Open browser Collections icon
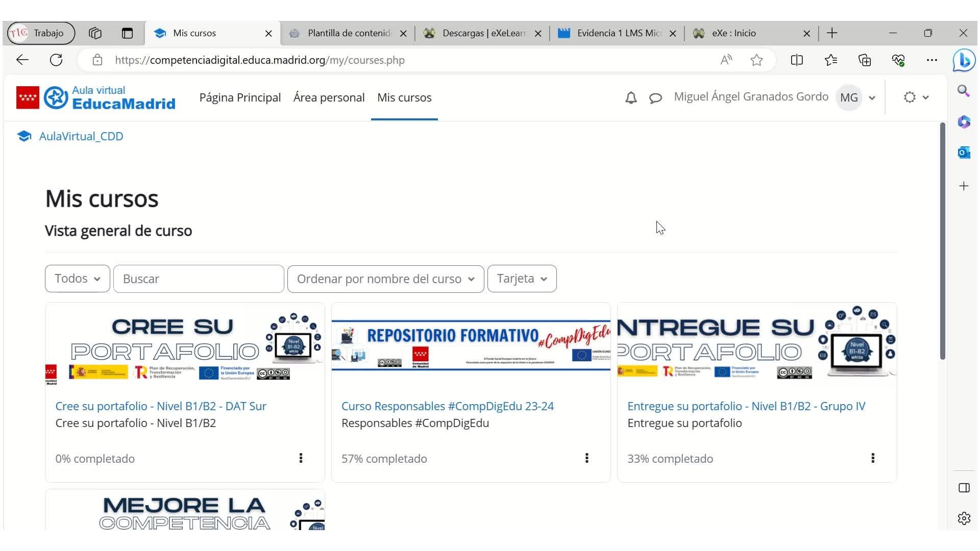This screenshot has height=551, width=980. click(x=865, y=60)
